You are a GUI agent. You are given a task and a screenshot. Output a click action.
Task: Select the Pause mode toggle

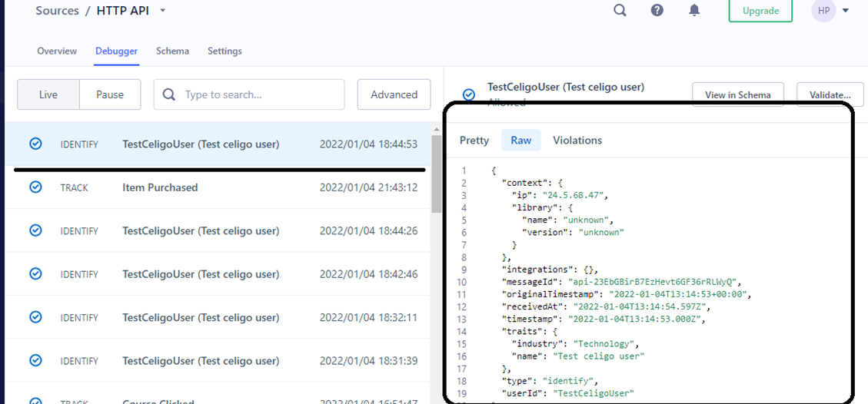(x=110, y=94)
